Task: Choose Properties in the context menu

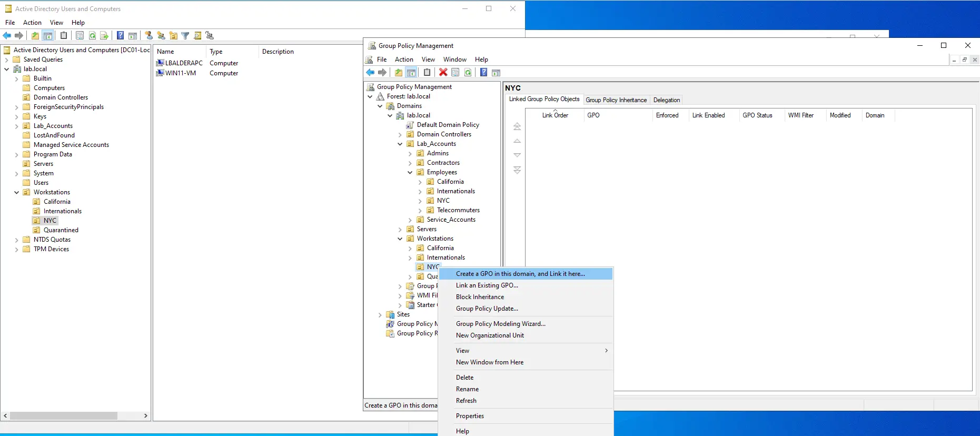Action: pyautogui.click(x=526, y=416)
